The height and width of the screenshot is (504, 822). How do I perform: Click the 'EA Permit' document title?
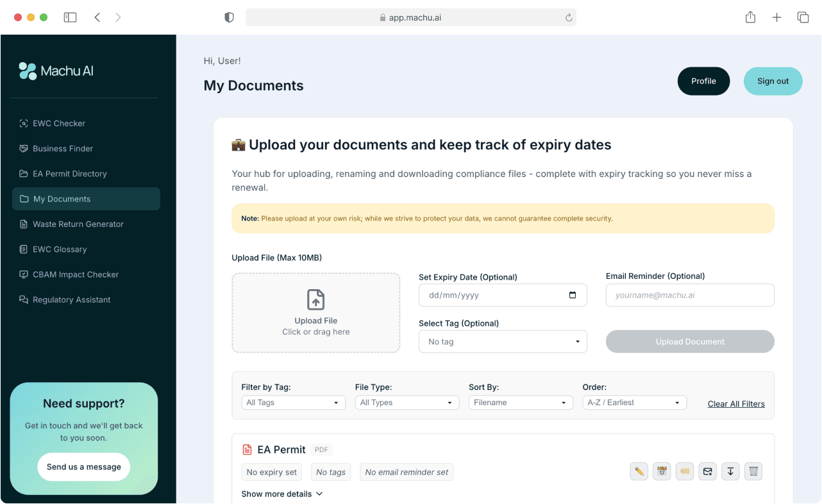[281, 449]
